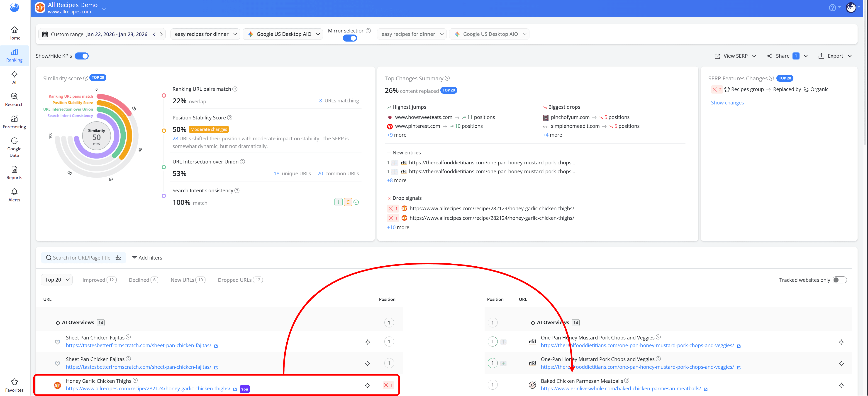Expand the Top 20 filter dropdown

click(56, 280)
